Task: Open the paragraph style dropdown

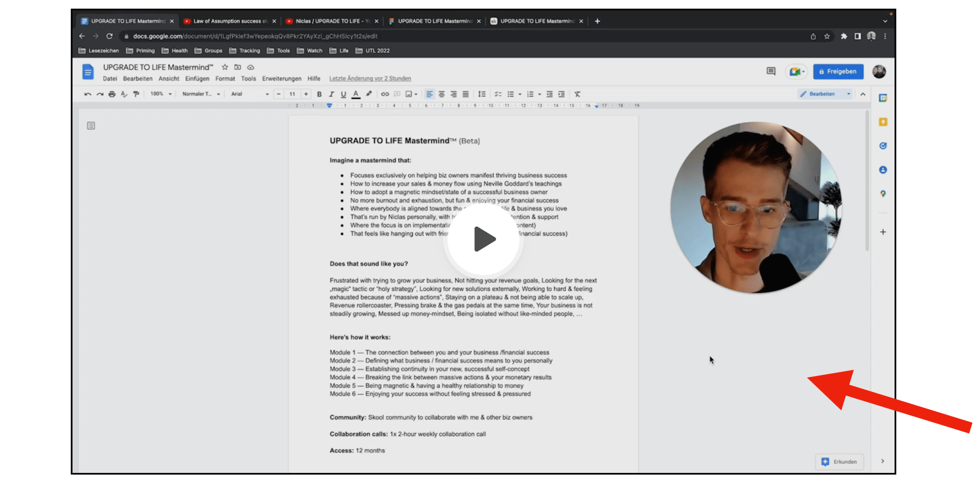Action: 201,94
